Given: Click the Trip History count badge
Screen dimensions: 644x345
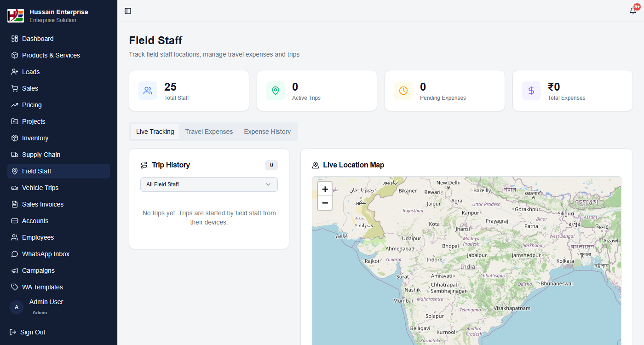Looking at the screenshot, I should 271,165.
